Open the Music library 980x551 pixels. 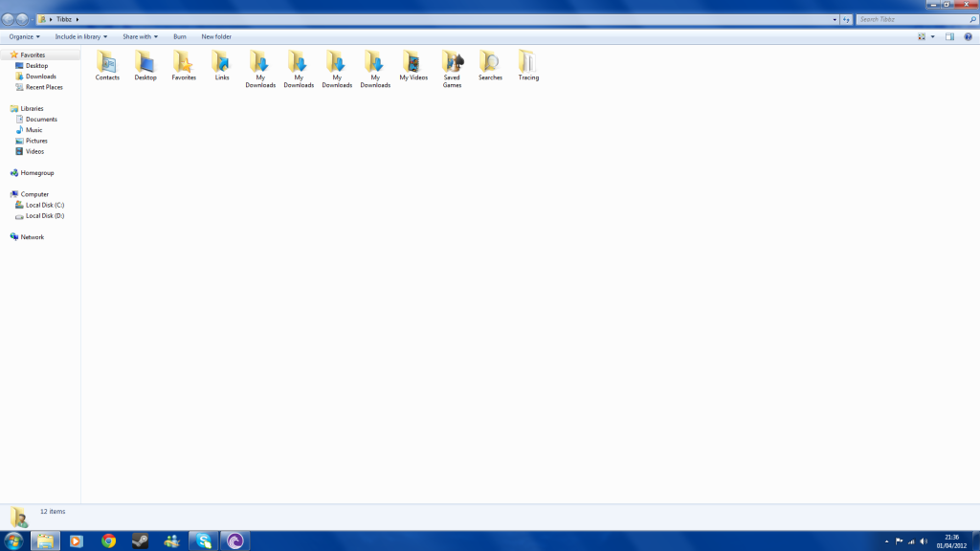(x=33, y=130)
